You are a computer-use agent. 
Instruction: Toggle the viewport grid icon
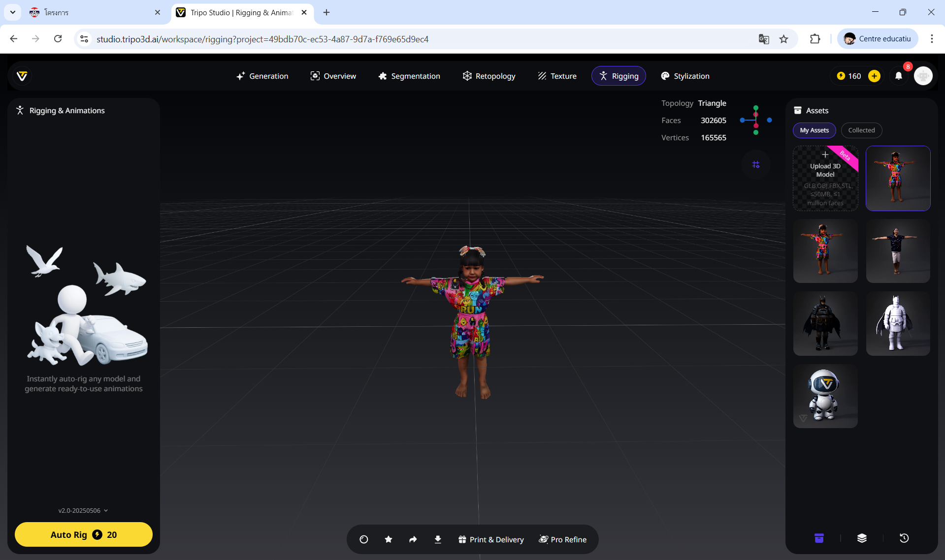[x=756, y=164]
